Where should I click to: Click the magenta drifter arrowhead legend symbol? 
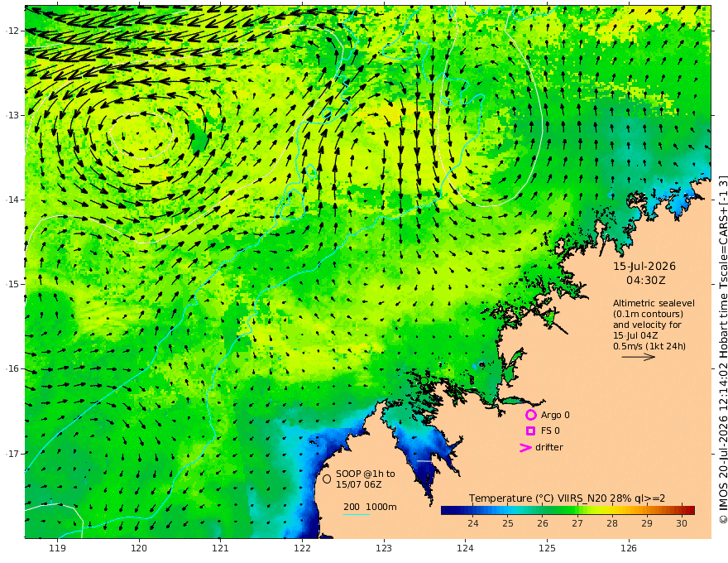[525, 448]
